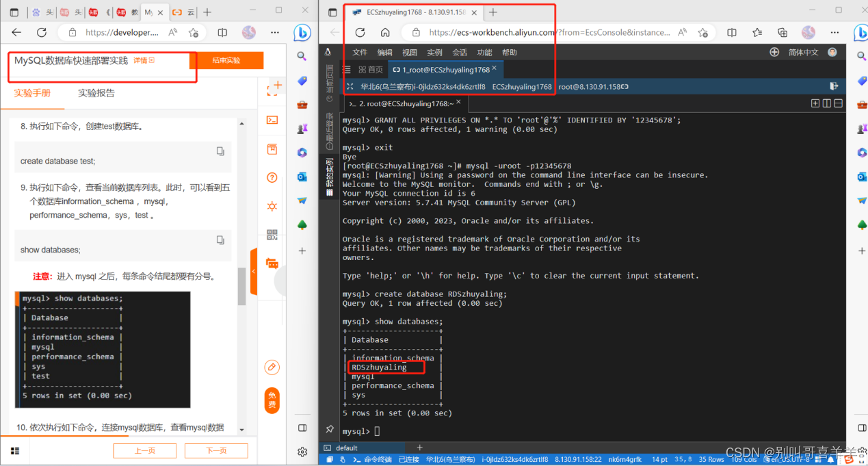Screen dimensions: 868x466
Task: Switch to the 实验手册 tab
Action: [x=32, y=93]
